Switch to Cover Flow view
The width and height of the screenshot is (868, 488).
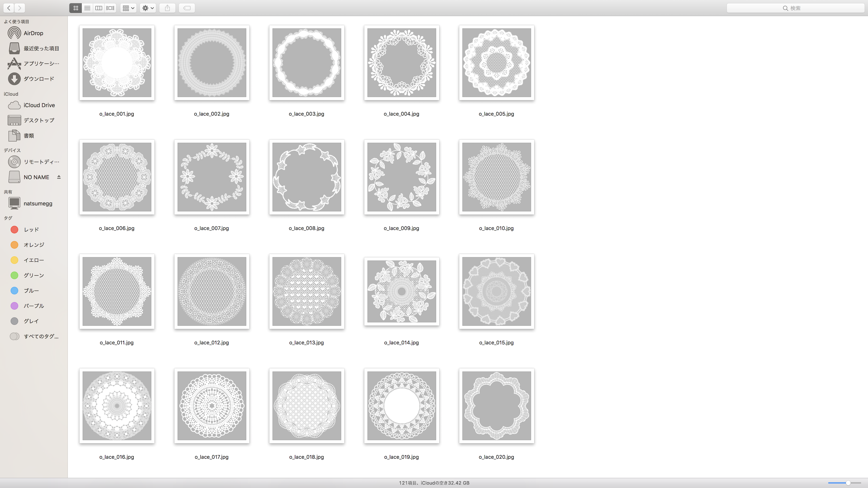pyautogui.click(x=110, y=8)
